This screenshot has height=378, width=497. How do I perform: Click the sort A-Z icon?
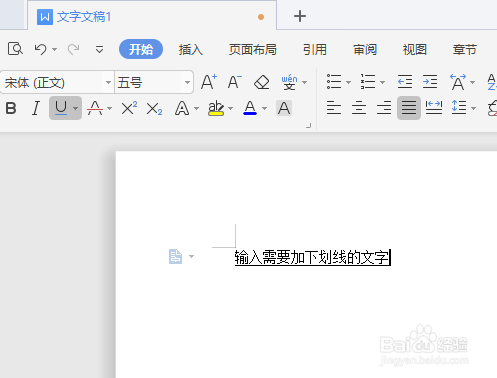(x=492, y=82)
